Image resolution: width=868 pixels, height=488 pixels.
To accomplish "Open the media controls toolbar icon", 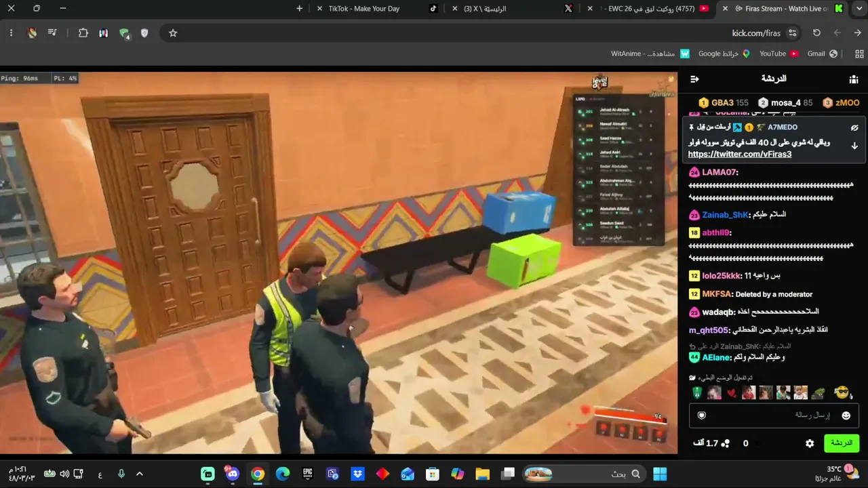I will [52, 33].
